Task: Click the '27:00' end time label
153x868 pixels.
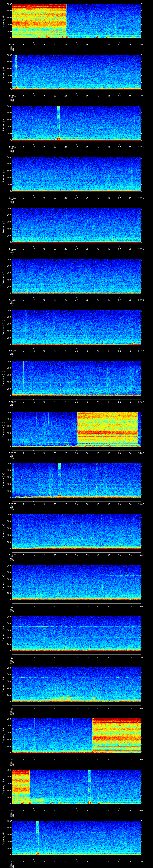Action: [x=141, y=657]
